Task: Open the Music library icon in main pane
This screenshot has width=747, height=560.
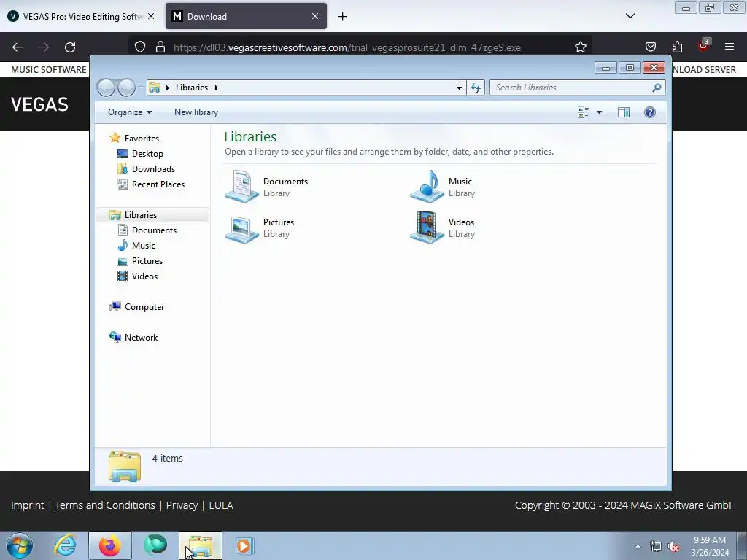Action: pyautogui.click(x=427, y=187)
